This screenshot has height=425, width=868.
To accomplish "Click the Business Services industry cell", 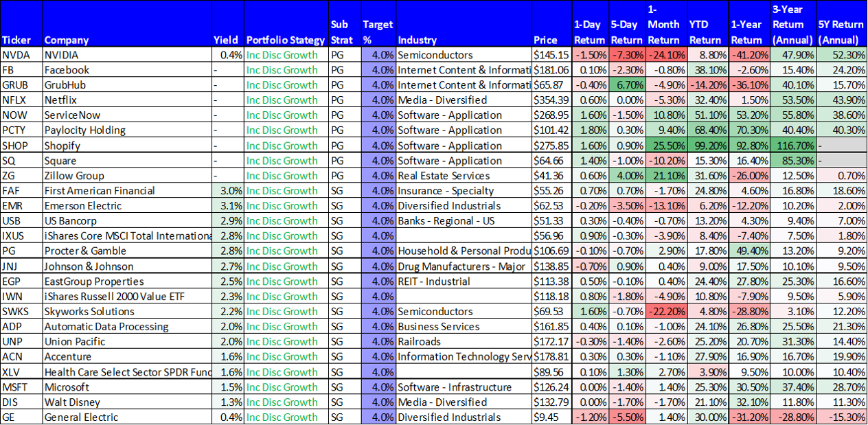I will 464,327.
